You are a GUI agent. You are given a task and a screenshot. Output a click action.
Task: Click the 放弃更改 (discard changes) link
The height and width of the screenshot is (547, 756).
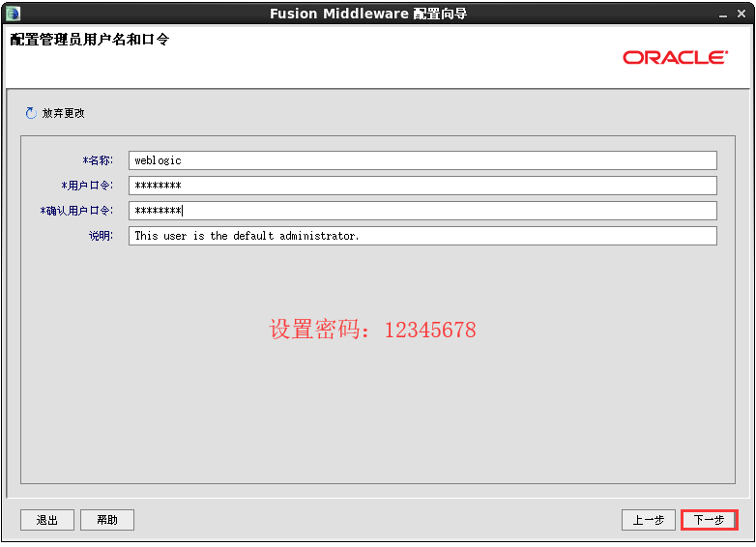(63, 113)
